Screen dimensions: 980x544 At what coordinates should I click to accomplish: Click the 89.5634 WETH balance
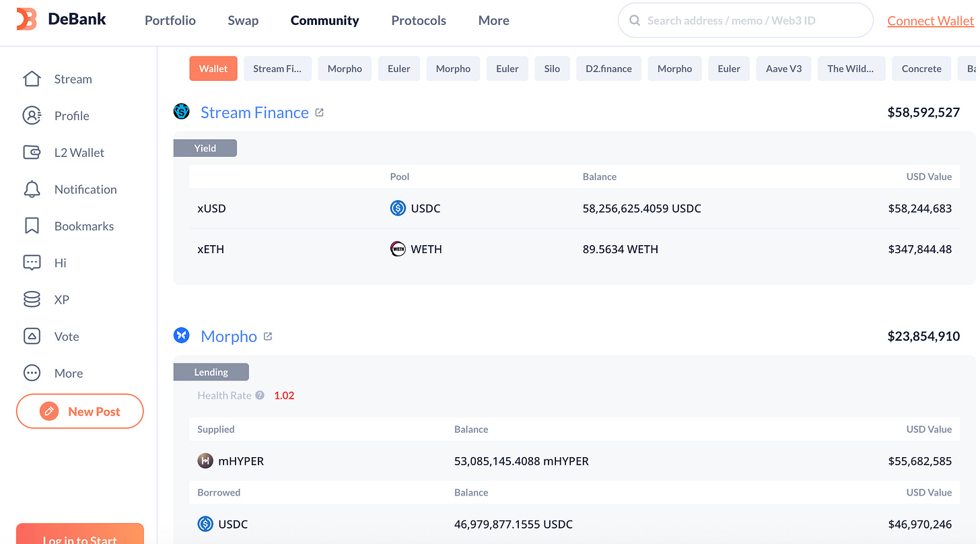point(621,249)
